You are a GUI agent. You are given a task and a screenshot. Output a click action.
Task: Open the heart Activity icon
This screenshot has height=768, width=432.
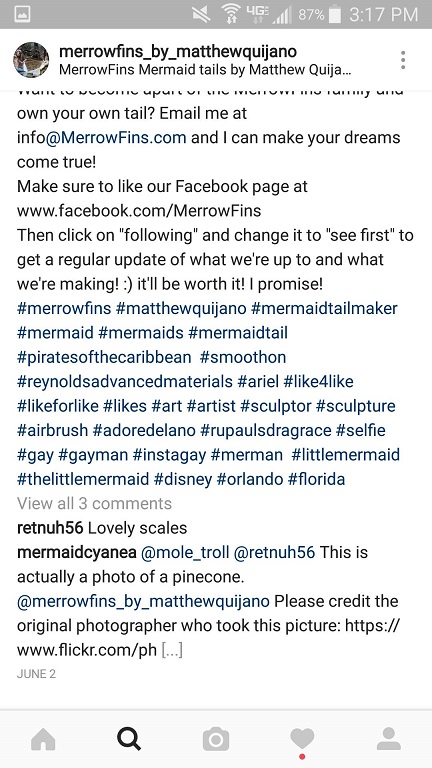pyautogui.click(x=302, y=739)
